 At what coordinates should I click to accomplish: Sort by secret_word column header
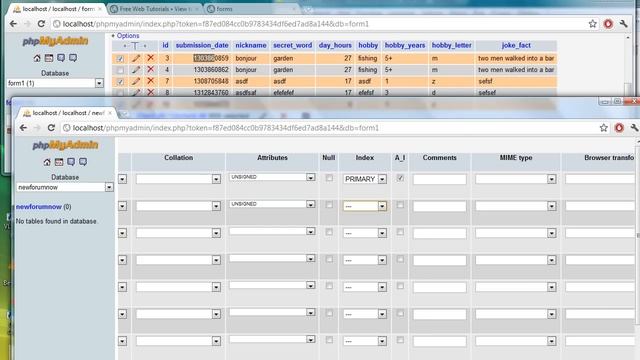click(292, 45)
